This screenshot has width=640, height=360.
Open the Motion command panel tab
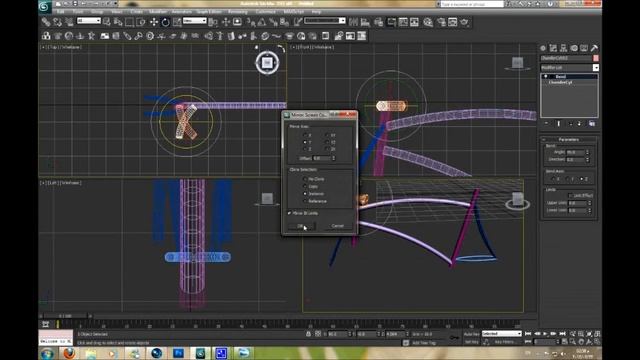click(574, 48)
